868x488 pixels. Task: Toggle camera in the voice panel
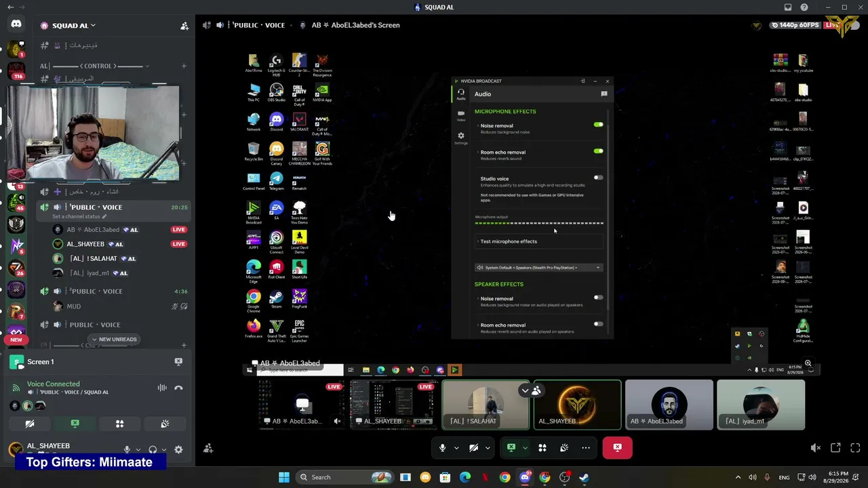coord(30,424)
